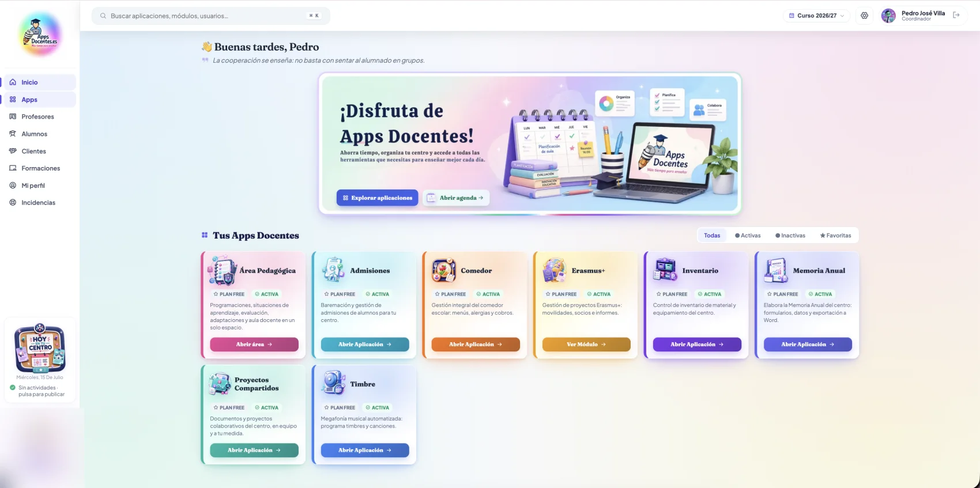980x488 pixels.
Task: Focus the Buscar aplicaciones search field
Action: point(211,16)
